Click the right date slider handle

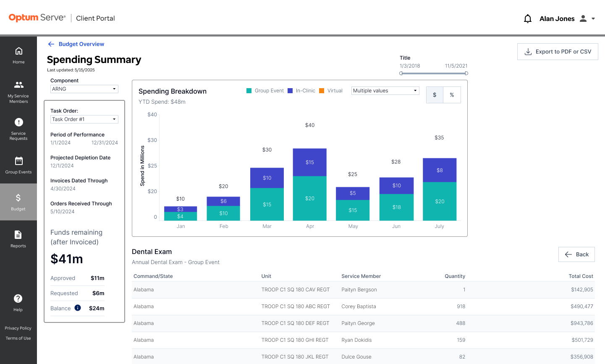point(466,73)
